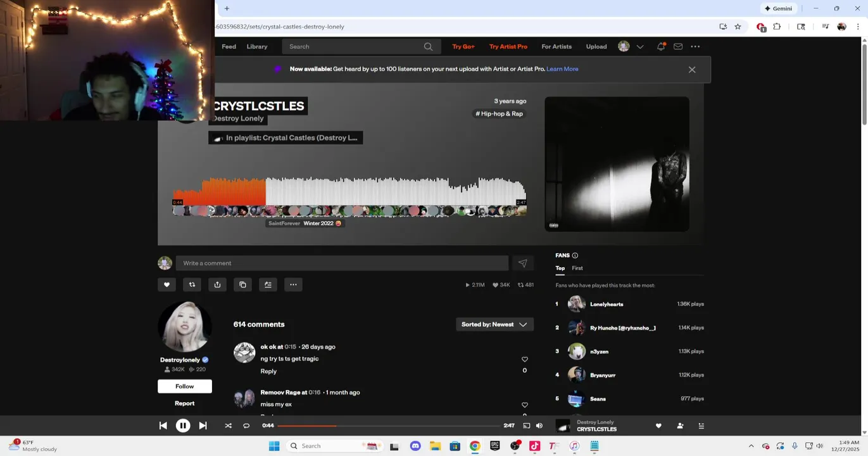The height and width of the screenshot is (456, 868).
Task: Copy the track link
Action: click(x=242, y=285)
